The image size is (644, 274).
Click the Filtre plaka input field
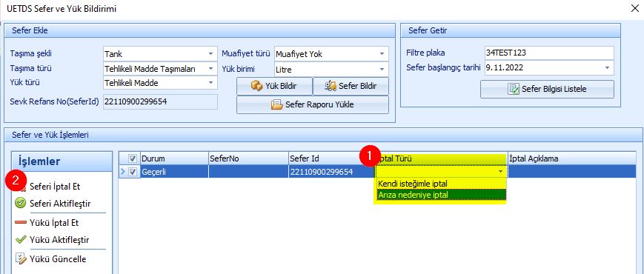pos(549,53)
